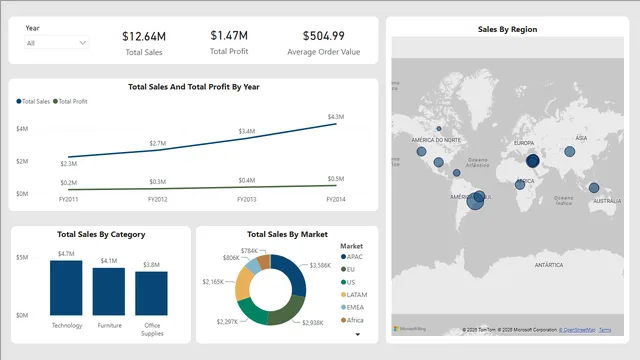Image resolution: width=640 pixels, height=360 pixels.
Task: Click the Total Sales By Category title
Action: [x=101, y=234]
